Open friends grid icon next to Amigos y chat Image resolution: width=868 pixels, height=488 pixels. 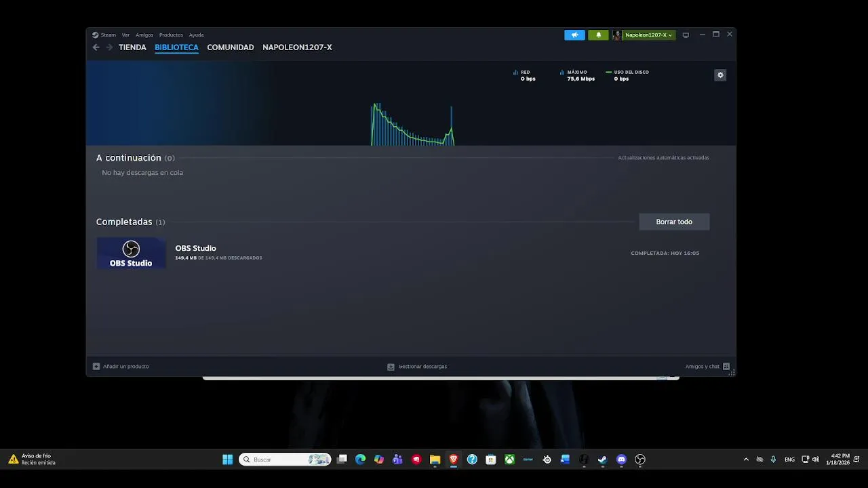tap(726, 367)
